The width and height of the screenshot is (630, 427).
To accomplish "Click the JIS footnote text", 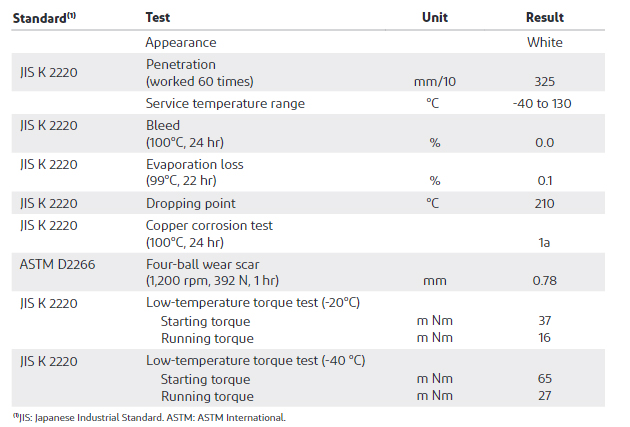I will [x=149, y=418].
